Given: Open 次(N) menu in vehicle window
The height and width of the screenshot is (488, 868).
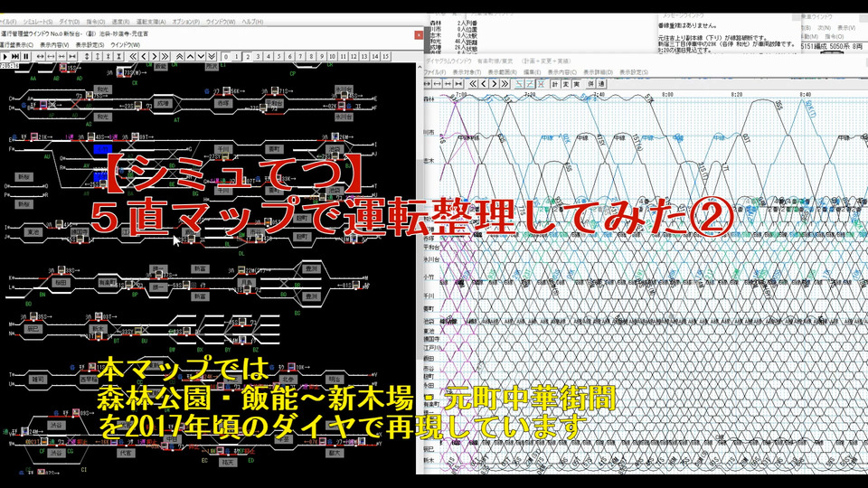Looking at the screenshot, I should [824, 28].
